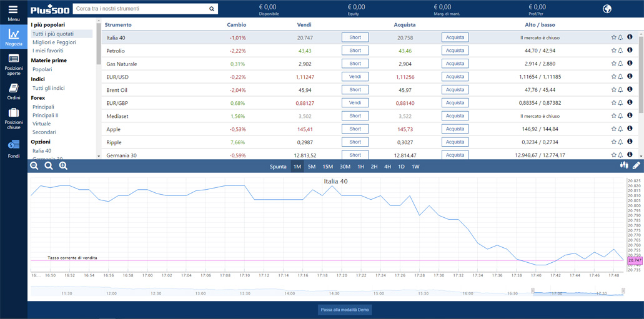The width and height of the screenshot is (644, 319).
Task: Select the 4H chart interval
Action: tap(388, 167)
